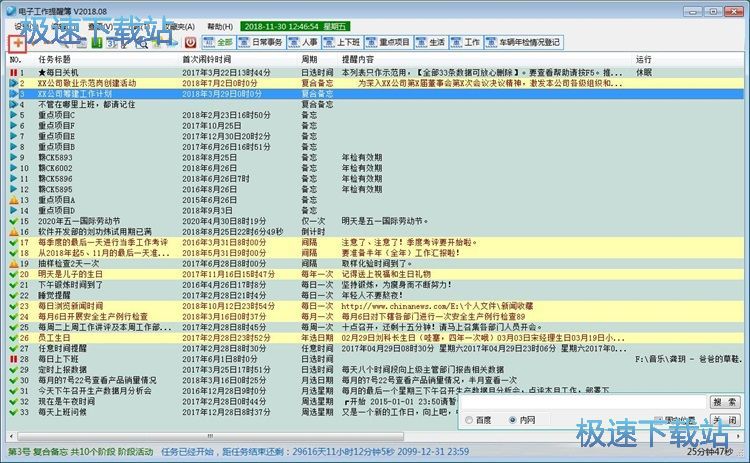Sort by the 运行 column header

(643, 59)
